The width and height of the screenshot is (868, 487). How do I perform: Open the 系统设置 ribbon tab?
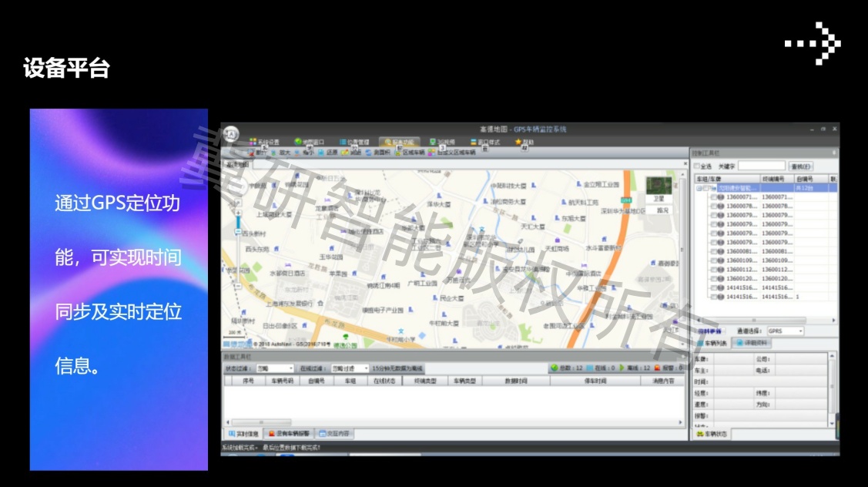(264, 142)
